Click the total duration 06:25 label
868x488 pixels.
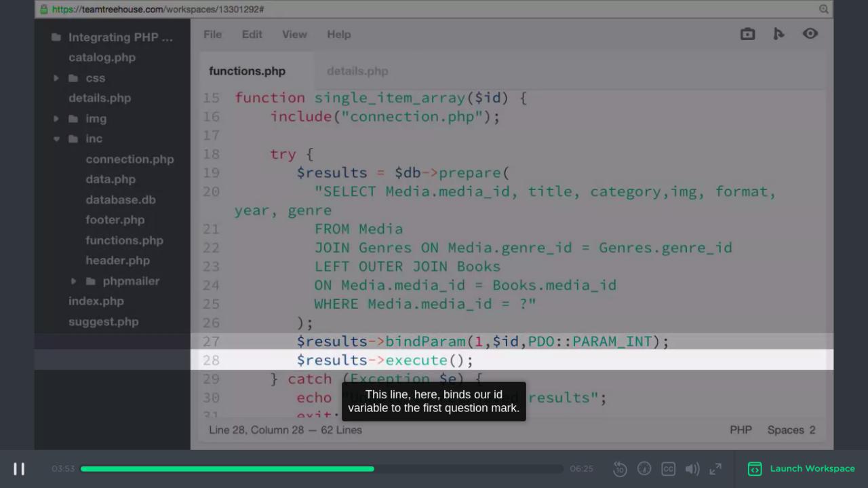[581, 469]
